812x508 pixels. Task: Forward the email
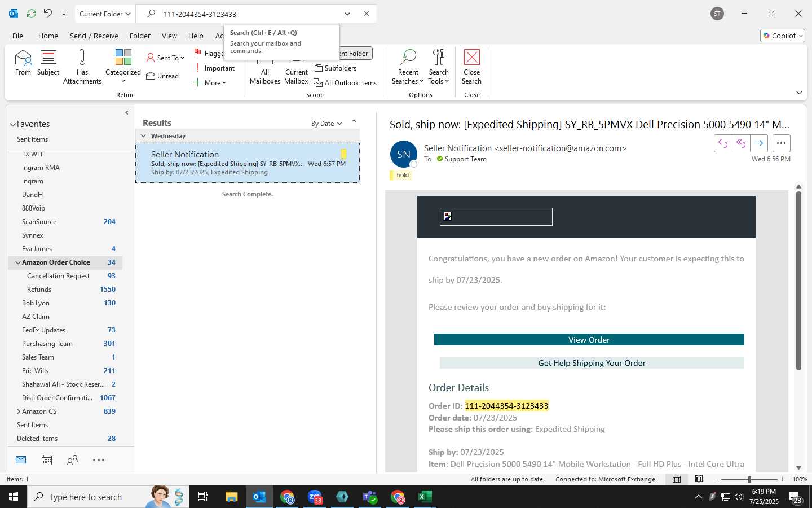click(x=759, y=143)
